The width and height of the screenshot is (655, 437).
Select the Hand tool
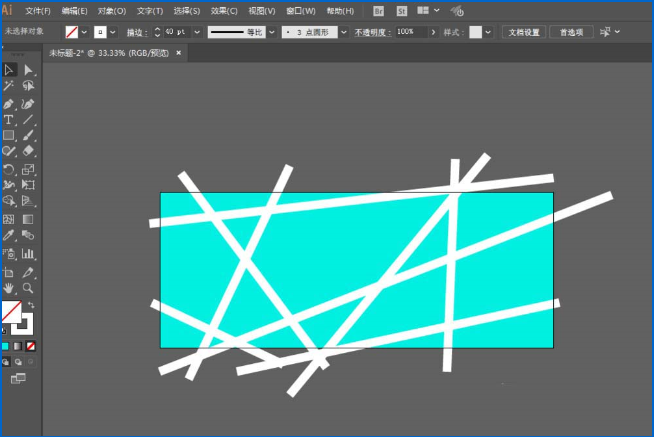click(8, 288)
